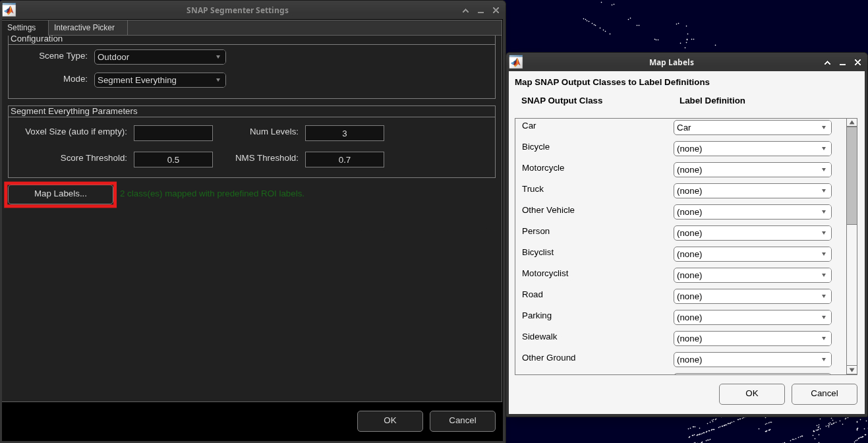
Task: Open label dropdown for Bicyclist class
Action: pyautogui.click(x=753, y=254)
